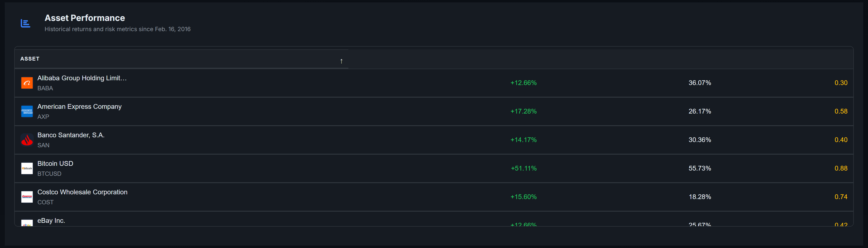Click the Asset Performance heading
Screen dimensions: 868x248
coord(85,18)
